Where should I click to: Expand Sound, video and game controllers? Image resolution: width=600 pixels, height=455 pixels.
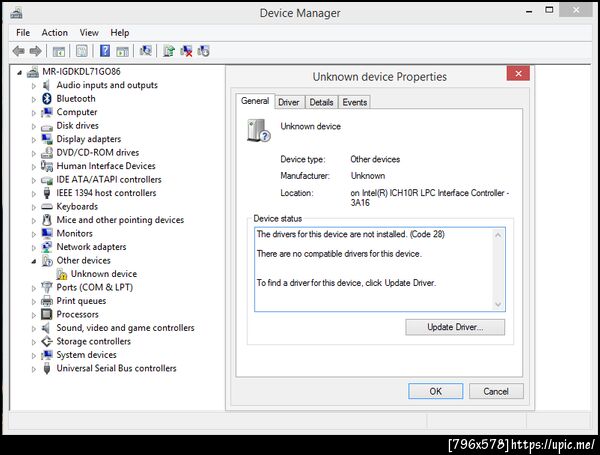pos(34,329)
